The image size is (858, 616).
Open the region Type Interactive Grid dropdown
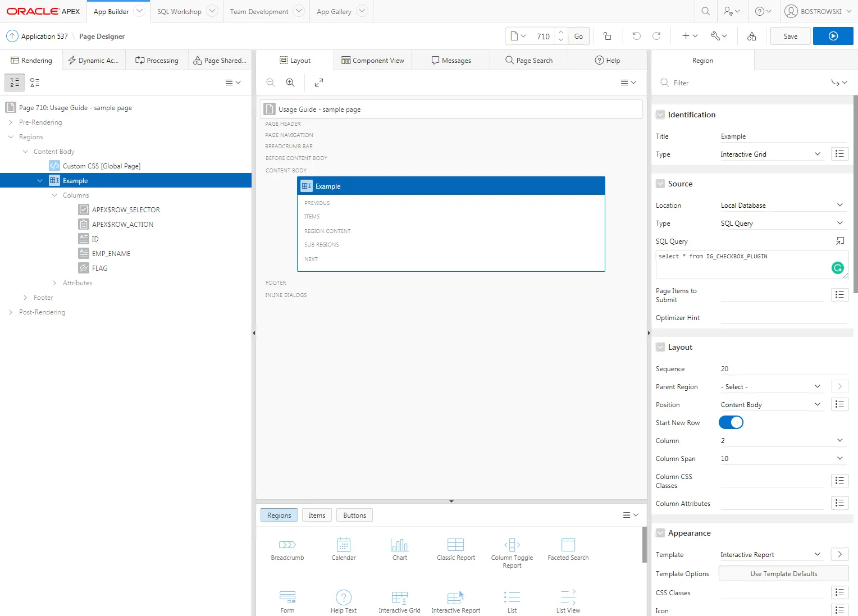(x=770, y=154)
